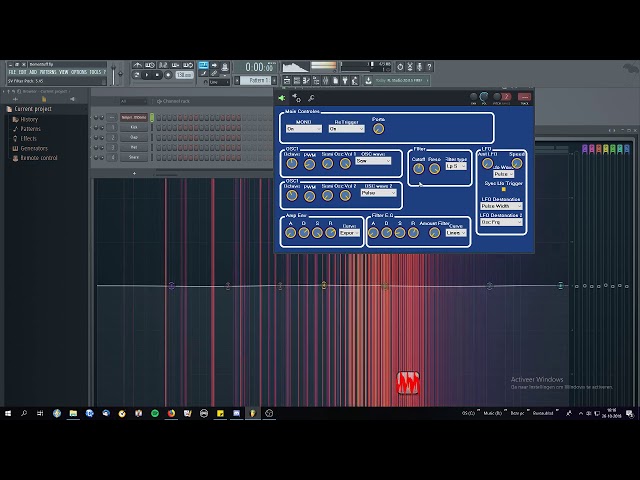640x480 pixels.
Task: Open the ReTrigger dropdown
Action: 347,129
